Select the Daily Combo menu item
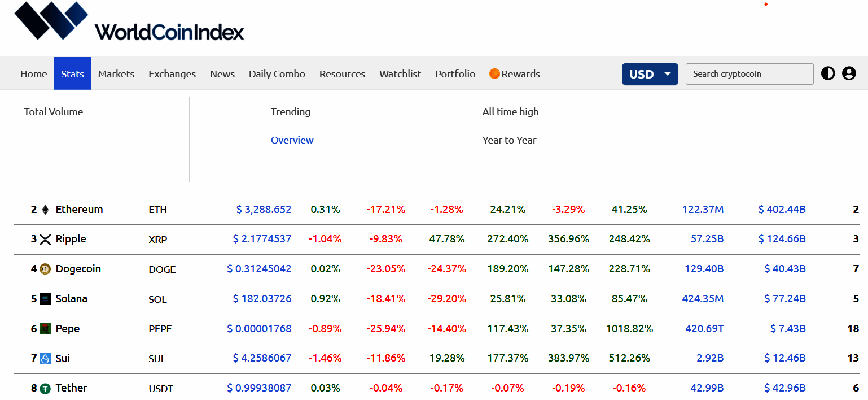Screen dimensions: 868x400 point(277,73)
